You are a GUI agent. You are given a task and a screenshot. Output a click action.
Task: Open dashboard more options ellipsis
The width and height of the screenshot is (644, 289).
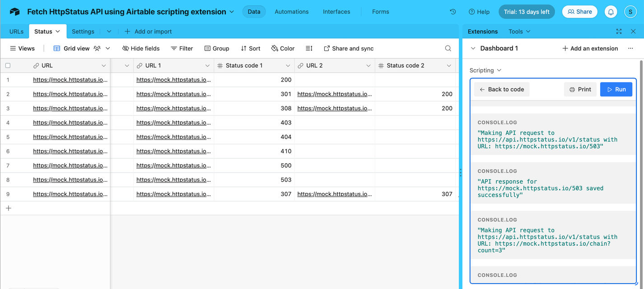pos(630,48)
